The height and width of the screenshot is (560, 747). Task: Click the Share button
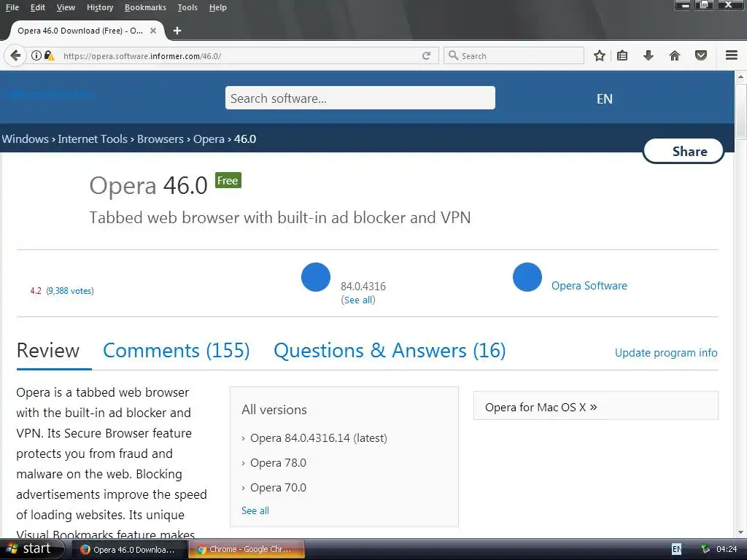coord(684,152)
